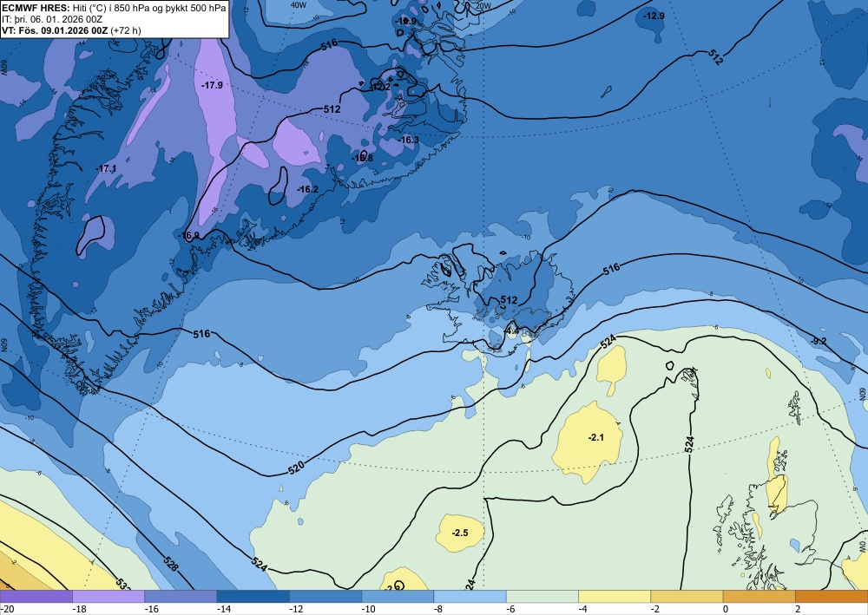The image size is (868, 615).
Task: Click the -14 legend scale tick label
Action: (223, 610)
